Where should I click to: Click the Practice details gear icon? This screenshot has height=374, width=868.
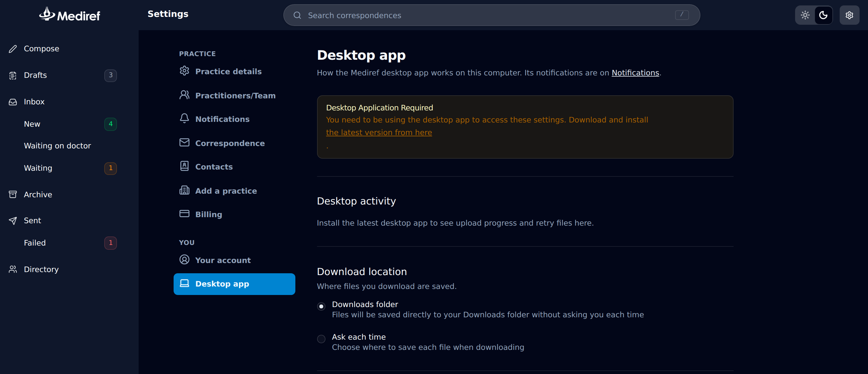click(x=184, y=71)
